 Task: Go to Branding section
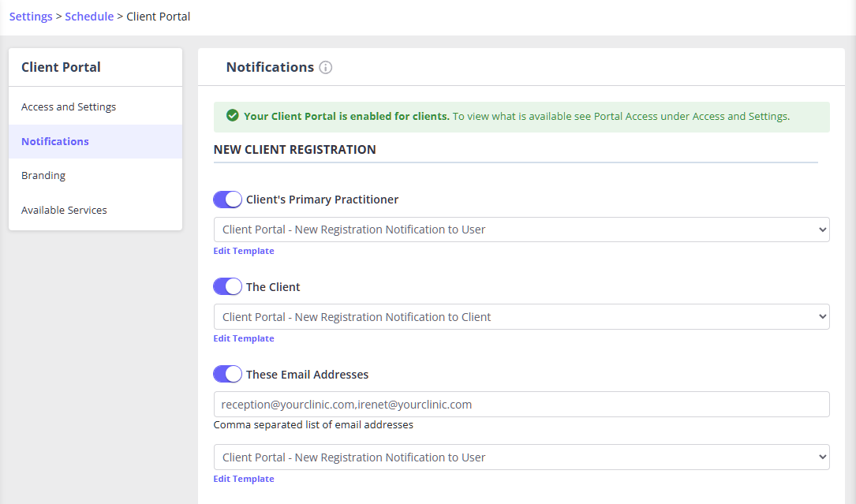point(43,176)
